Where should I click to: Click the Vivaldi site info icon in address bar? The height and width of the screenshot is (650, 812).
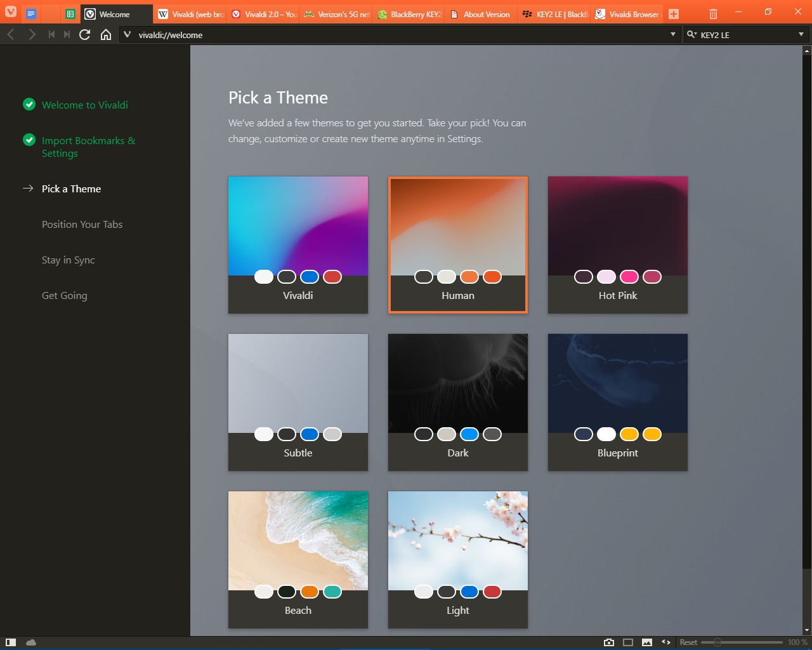127,34
